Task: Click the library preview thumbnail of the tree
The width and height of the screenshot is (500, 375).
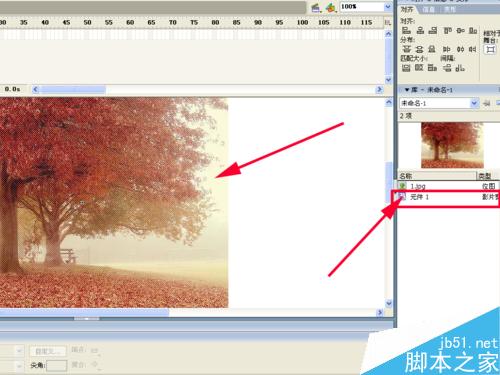Action: pos(452,145)
